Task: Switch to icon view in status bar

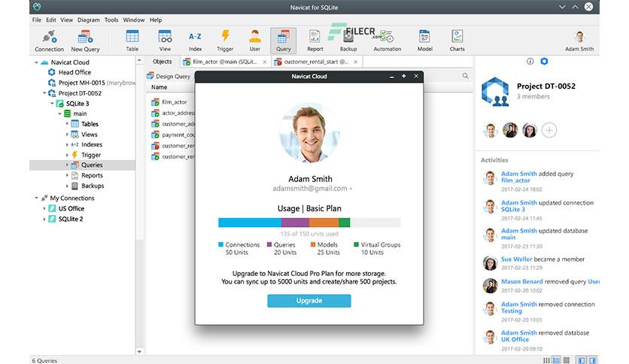Action: pyautogui.click(x=546, y=360)
